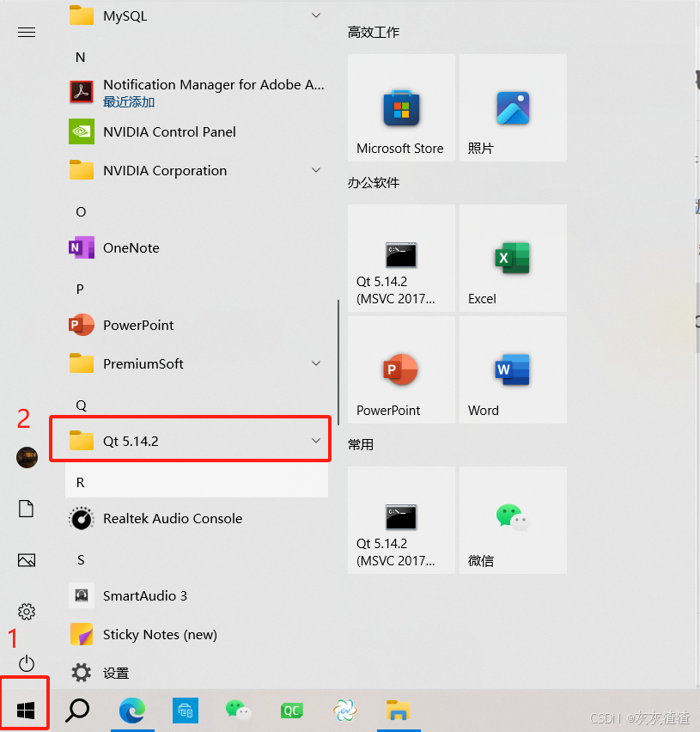Image resolution: width=700 pixels, height=732 pixels.
Task: Open the Microsoft Store tile
Action: point(401,108)
